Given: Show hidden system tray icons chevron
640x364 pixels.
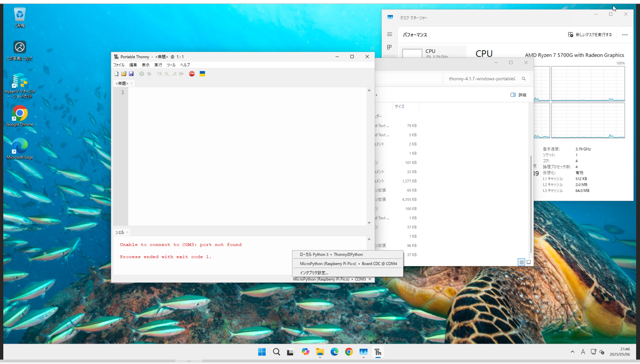Looking at the screenshot, I should point(572,352).
